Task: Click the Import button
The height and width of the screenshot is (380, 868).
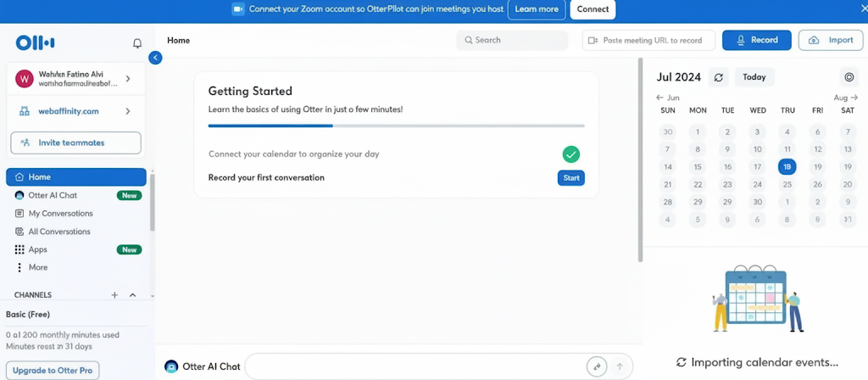Action: click(x=831, y=41)
